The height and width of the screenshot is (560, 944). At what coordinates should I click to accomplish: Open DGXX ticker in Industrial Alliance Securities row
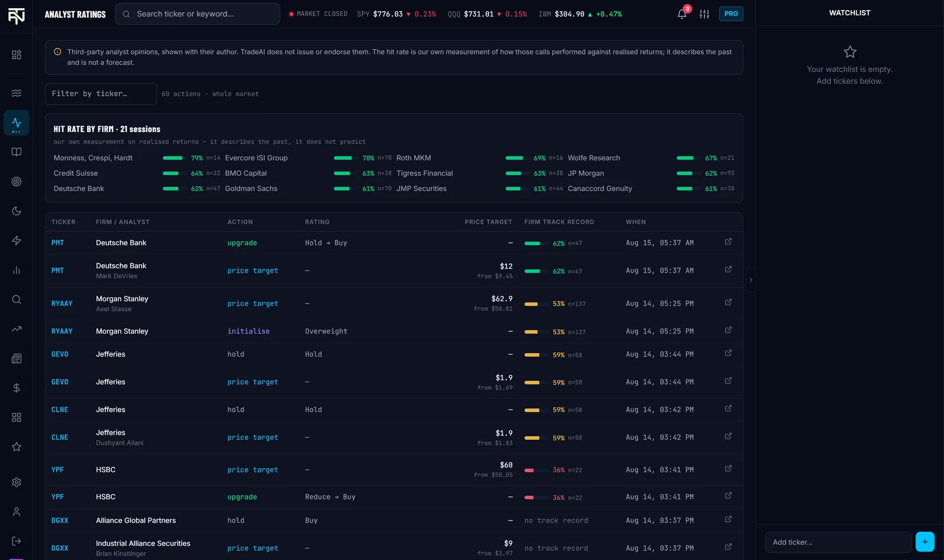tap(60, 548)
